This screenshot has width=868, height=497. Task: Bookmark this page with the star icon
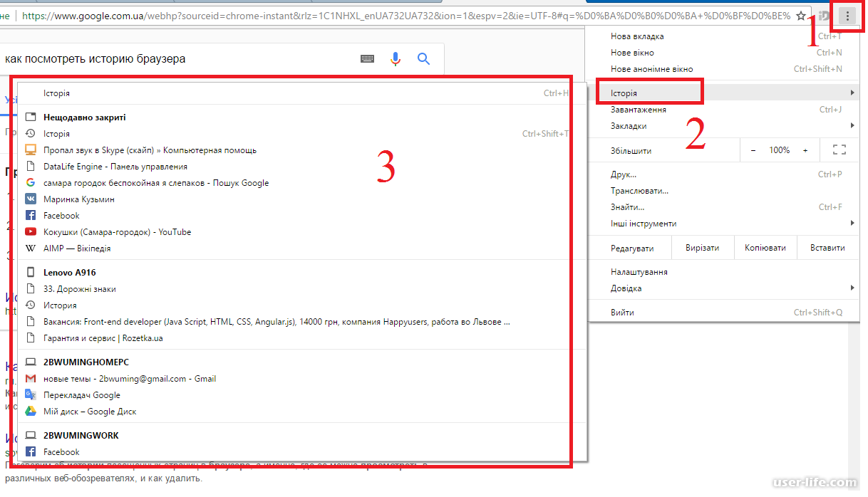tap(801, 16)
